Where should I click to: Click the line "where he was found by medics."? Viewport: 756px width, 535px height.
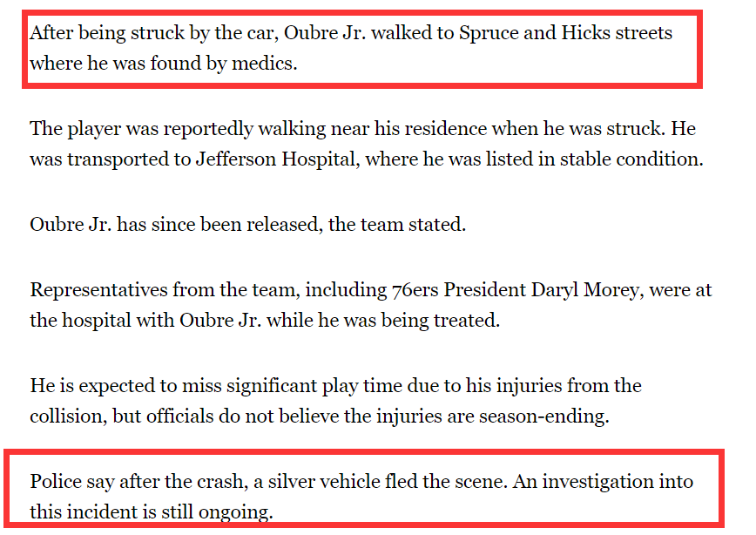[x=164, y=64]
